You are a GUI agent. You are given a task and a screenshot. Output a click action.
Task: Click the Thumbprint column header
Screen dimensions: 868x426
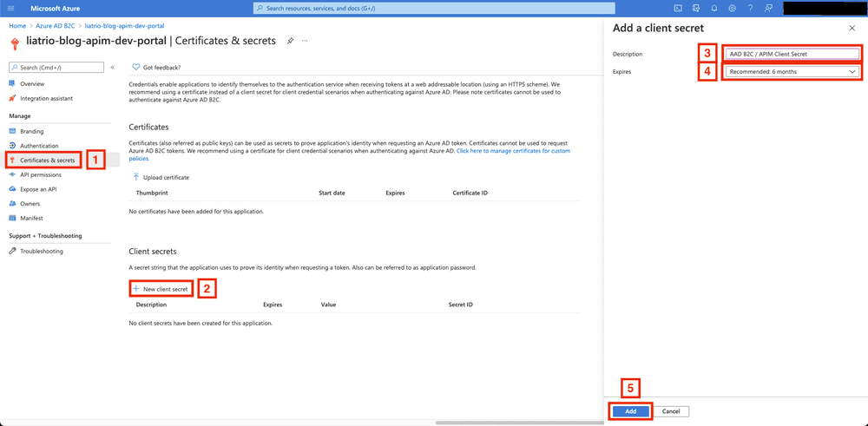(152, 193)
